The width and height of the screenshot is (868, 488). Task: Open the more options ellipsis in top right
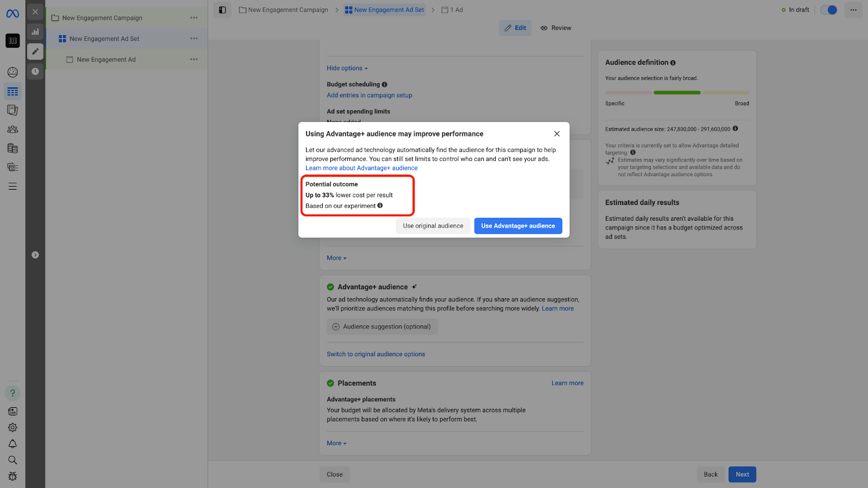(x=853, y=10)
